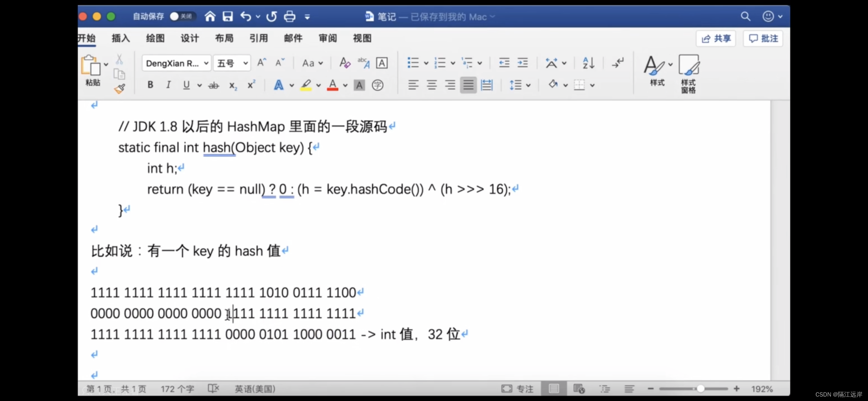Align text right
868x401 pixels.
[450, 85]
